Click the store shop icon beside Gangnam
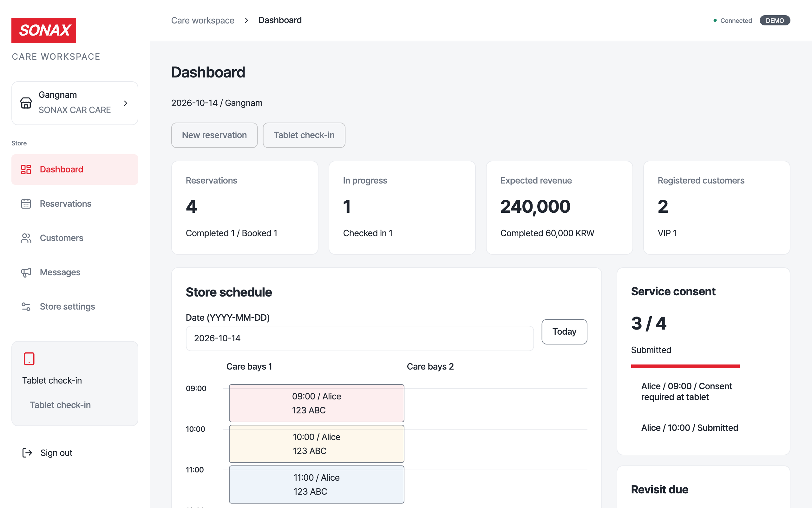 tap(26, 103)
